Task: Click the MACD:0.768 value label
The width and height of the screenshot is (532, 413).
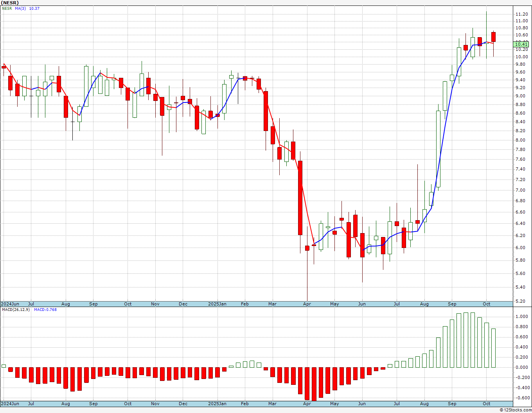Action: pyautogui.click(x=45, y=310)
